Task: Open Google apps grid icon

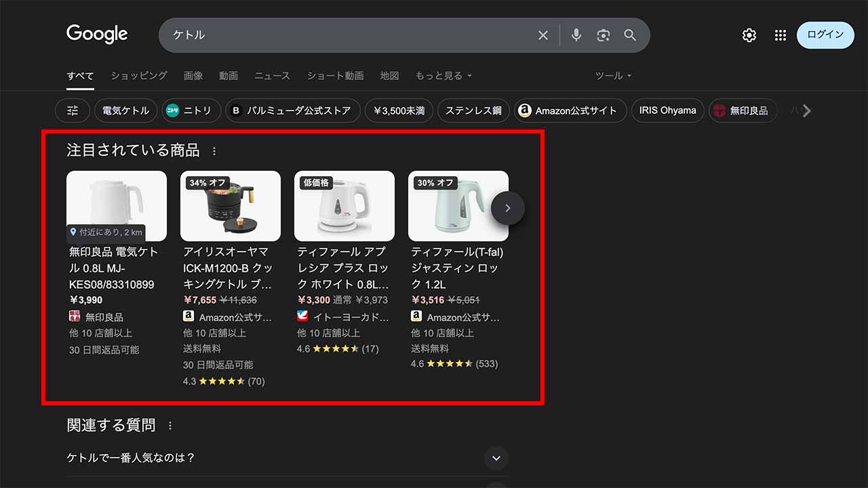Action: tap(781, 35)
